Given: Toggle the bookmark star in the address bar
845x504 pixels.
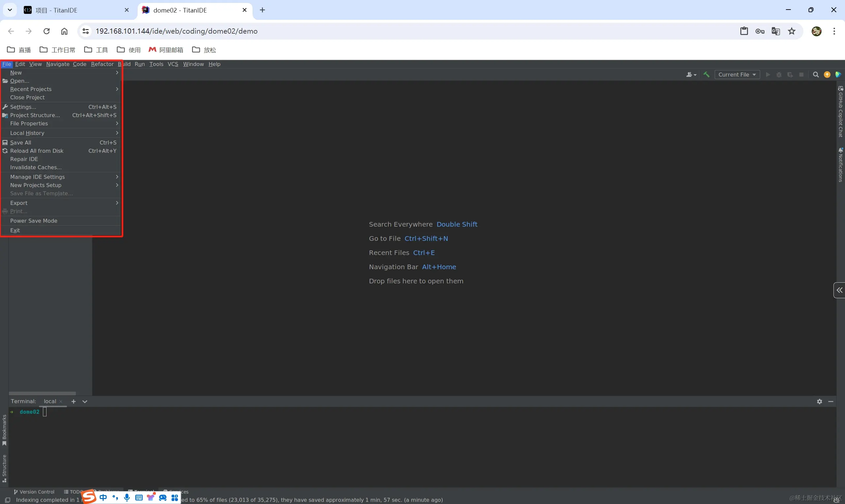Looking at the screenshot, I should tap(792, 31).
